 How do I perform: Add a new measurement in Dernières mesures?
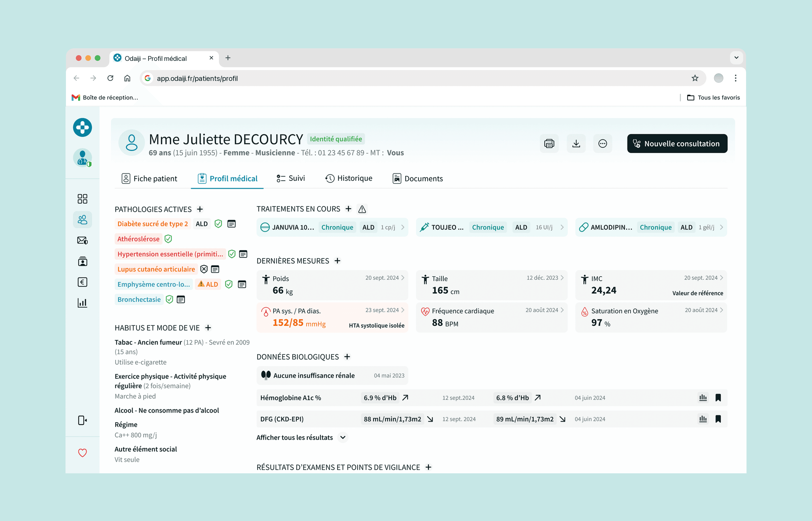(337, 260)
